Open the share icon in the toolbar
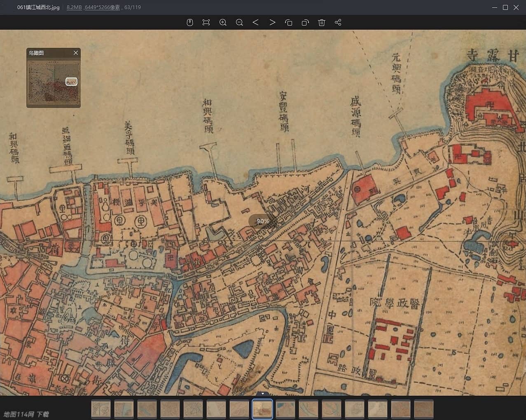526x420 pixels. pyautogui.click(x=338, y=22)
